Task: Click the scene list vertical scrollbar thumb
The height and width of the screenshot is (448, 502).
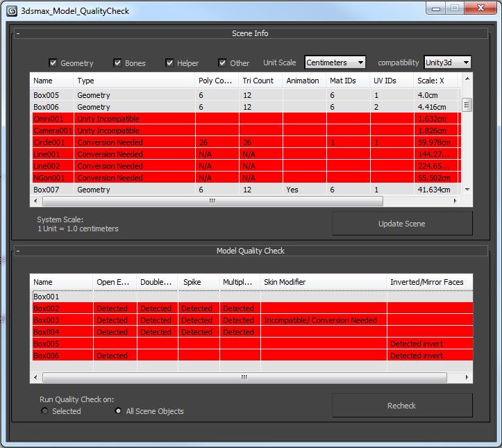Action: coord(467,105)
